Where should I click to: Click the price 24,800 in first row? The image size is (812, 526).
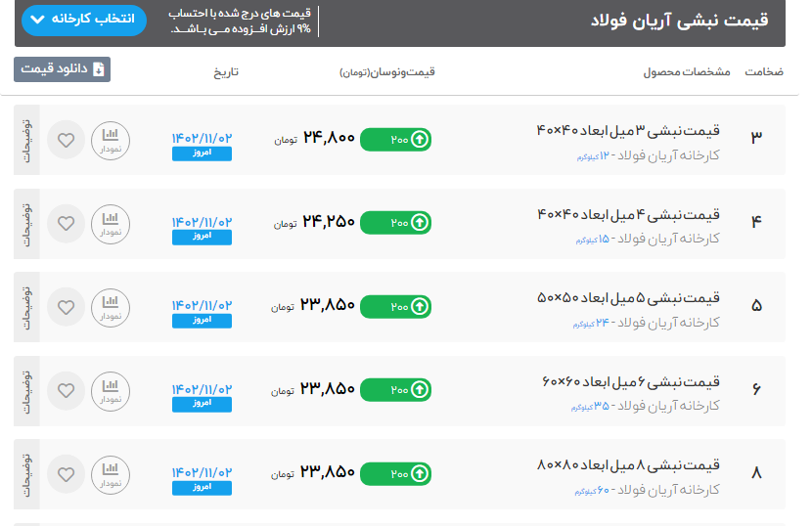point(329,139)
